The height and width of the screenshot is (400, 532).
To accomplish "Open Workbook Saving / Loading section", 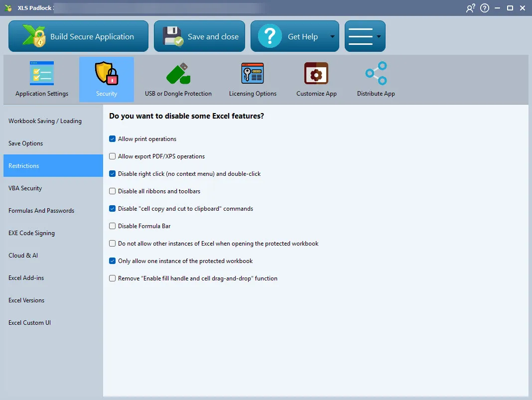I will 53,121.
